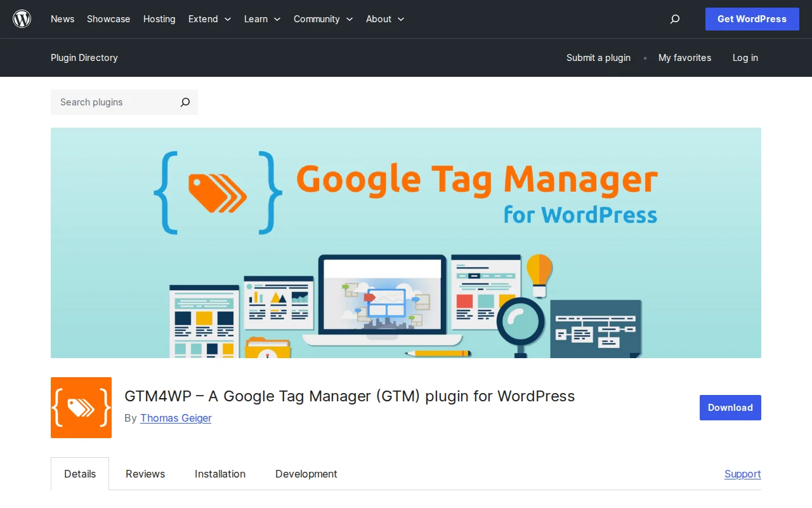Open the plugin Support link
The width and height of the screenshot is (812, 508).
tap(742, 474)
